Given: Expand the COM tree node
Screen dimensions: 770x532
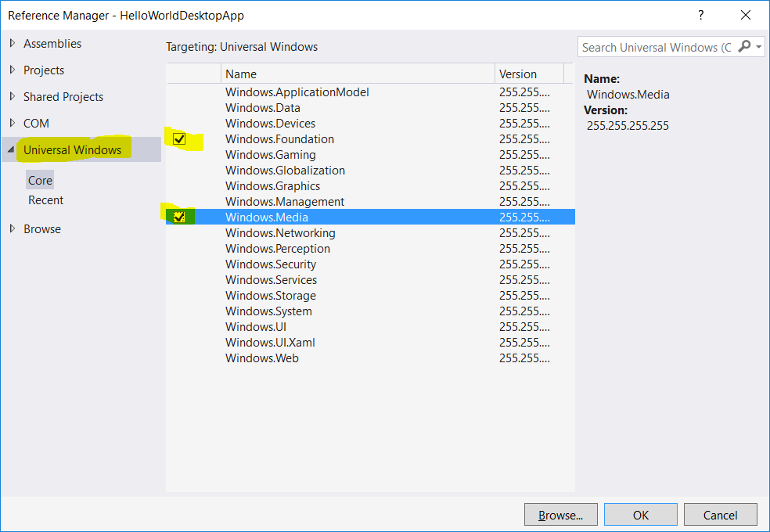Looking at the screenshot, I should click(13, 123).
